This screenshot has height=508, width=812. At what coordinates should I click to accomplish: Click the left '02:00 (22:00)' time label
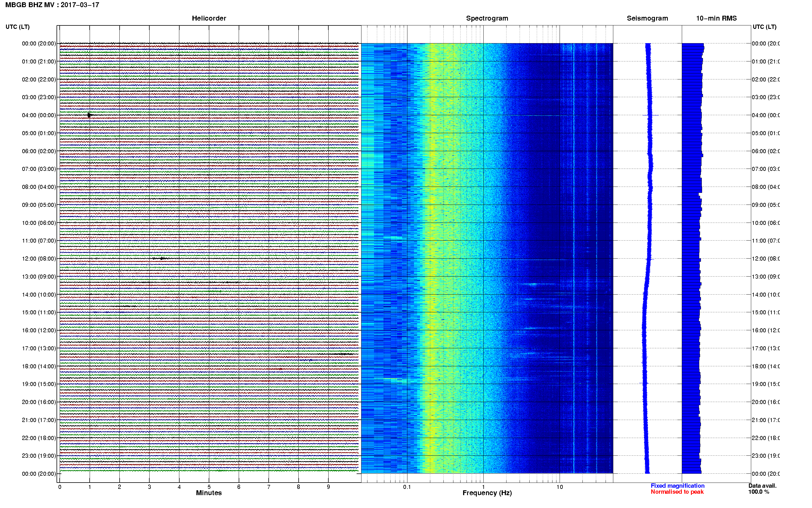point(39,79)
